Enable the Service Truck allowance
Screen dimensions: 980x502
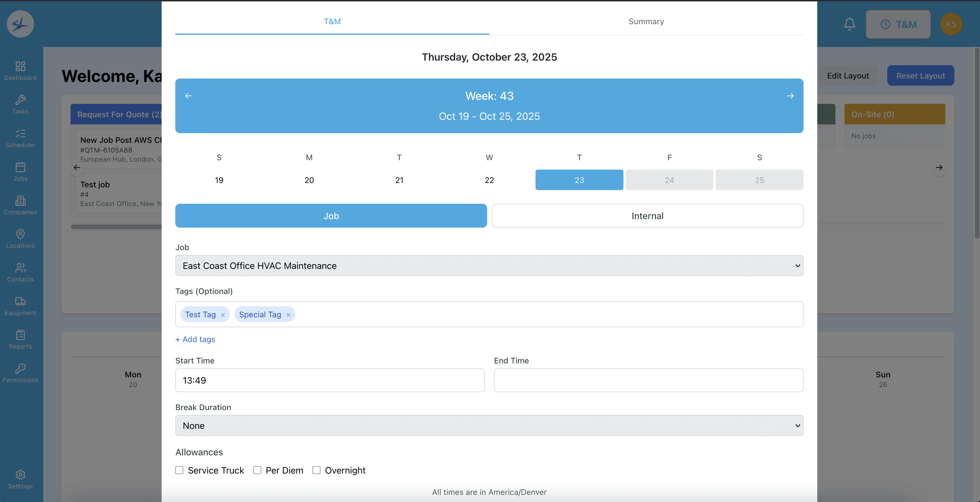pos(179,470)
